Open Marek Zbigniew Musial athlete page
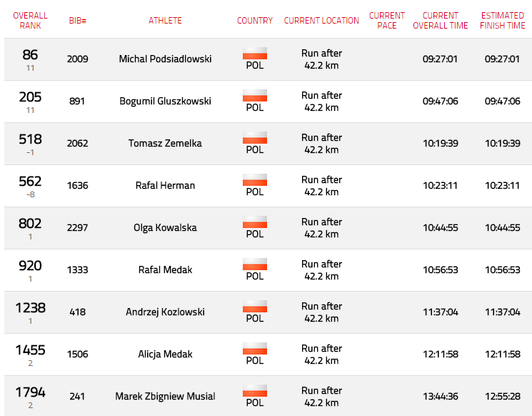Image resolution: width=532 pixels, height=416 pixels. 165,396
